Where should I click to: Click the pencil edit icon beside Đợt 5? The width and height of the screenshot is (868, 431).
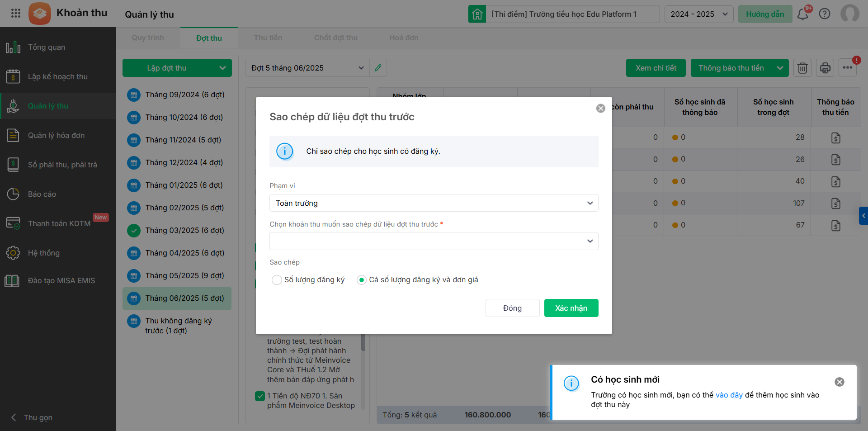coord(378,68)
